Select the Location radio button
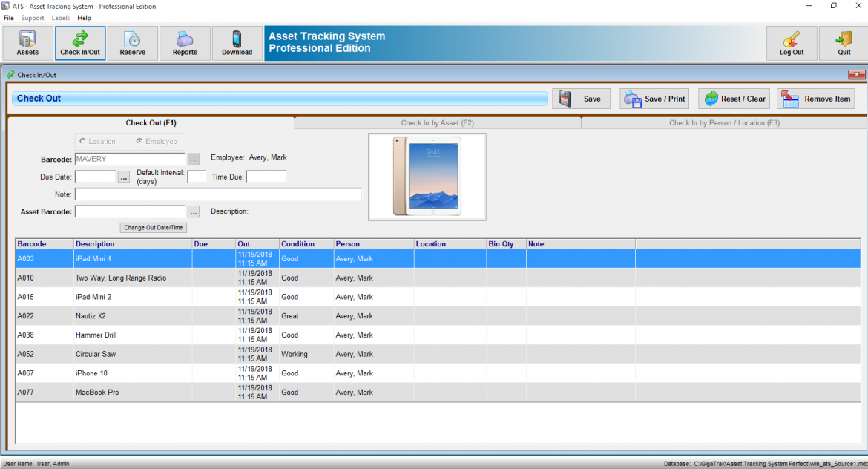The image size is (868, 469). point(82,141)
